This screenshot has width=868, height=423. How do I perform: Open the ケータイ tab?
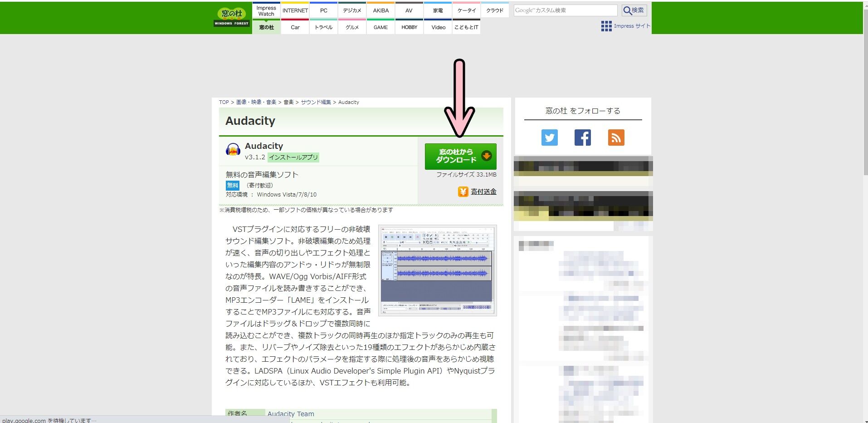click(x=466, y=11)
